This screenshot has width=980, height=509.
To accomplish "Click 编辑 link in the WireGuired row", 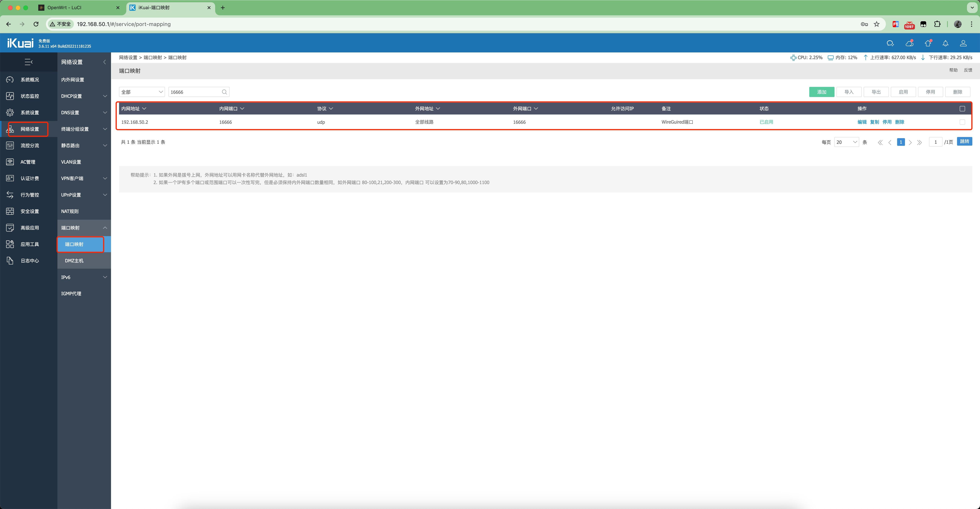I will 862,122.
